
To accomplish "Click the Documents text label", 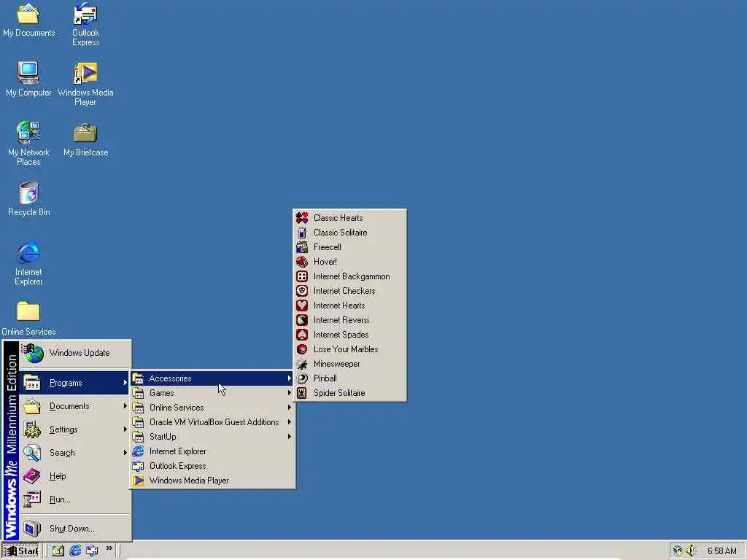I will [69, 406].
